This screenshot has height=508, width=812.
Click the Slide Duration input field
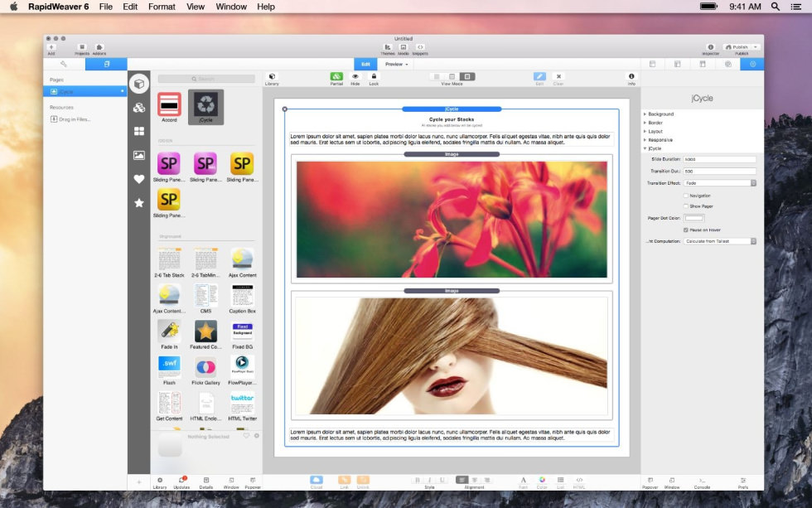(719, 159)
